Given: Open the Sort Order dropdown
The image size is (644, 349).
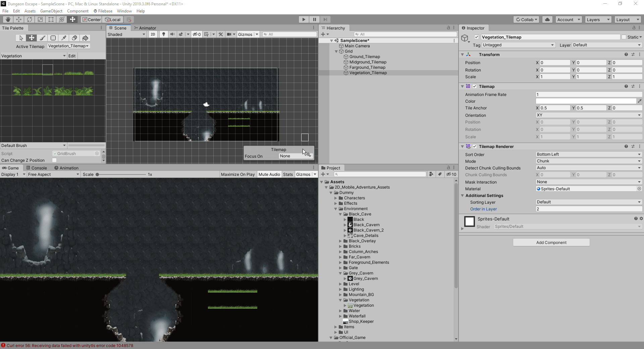Looking at the screenshot, I should 589,154.
